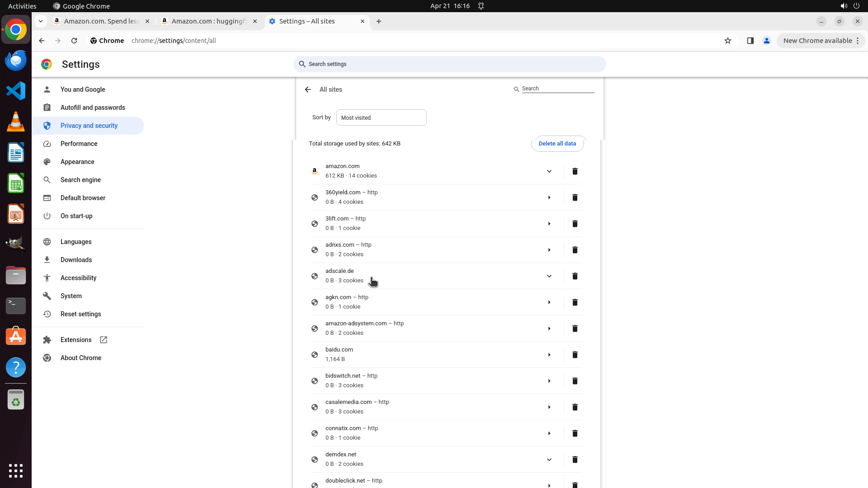Open 360yield.com details arrow

point(549,197)
